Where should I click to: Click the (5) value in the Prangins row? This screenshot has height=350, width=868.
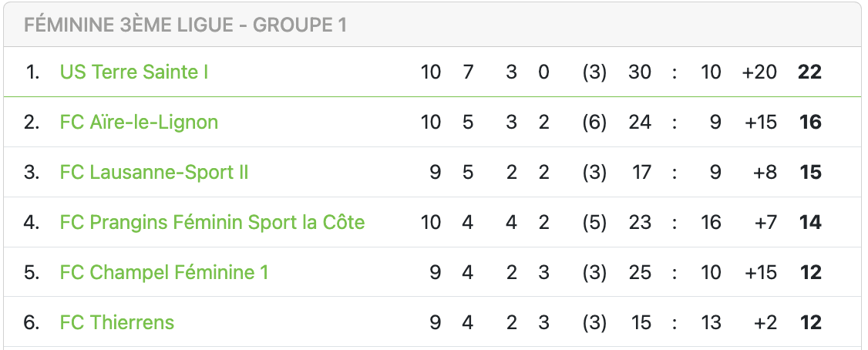click(x=594, y=223)
